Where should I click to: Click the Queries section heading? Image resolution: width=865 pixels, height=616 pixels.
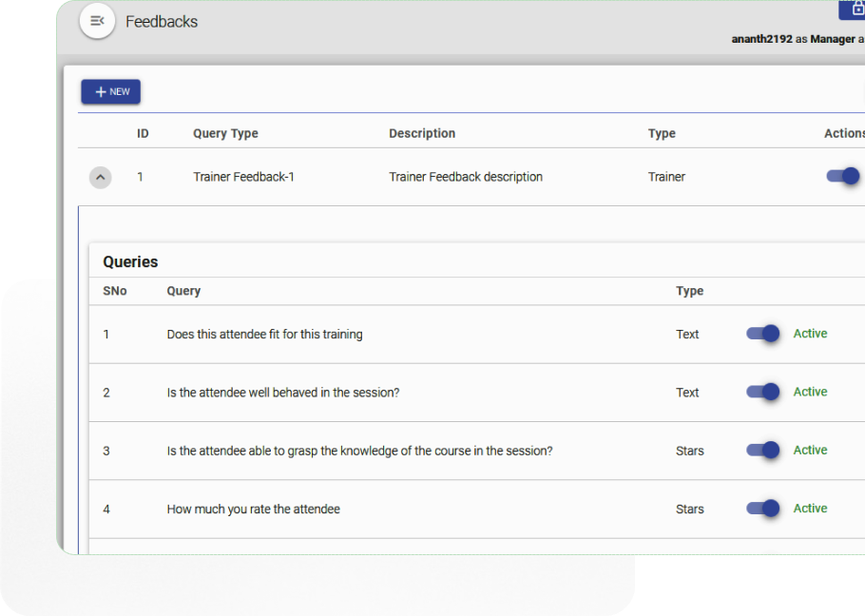pos(130,261)
